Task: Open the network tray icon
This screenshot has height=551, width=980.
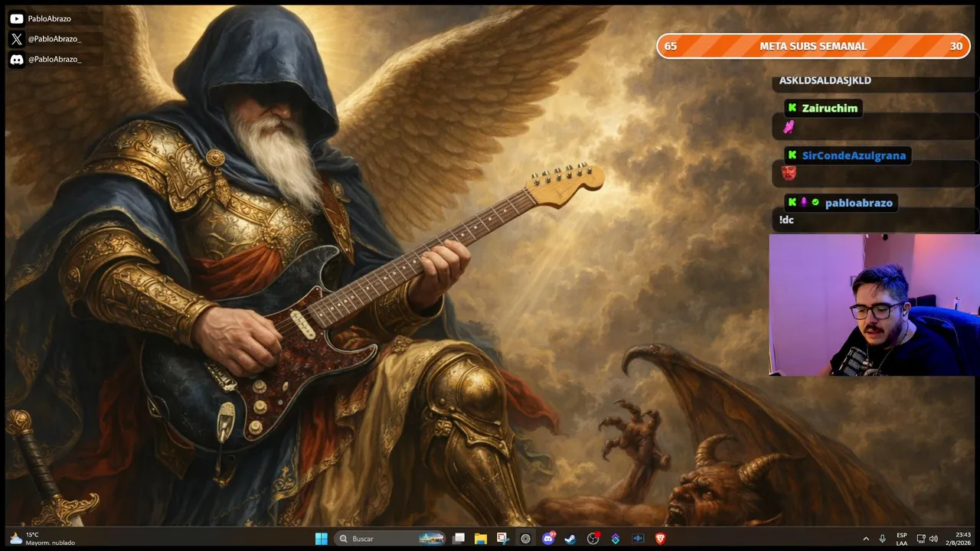Action: click(x=921, y=539)
